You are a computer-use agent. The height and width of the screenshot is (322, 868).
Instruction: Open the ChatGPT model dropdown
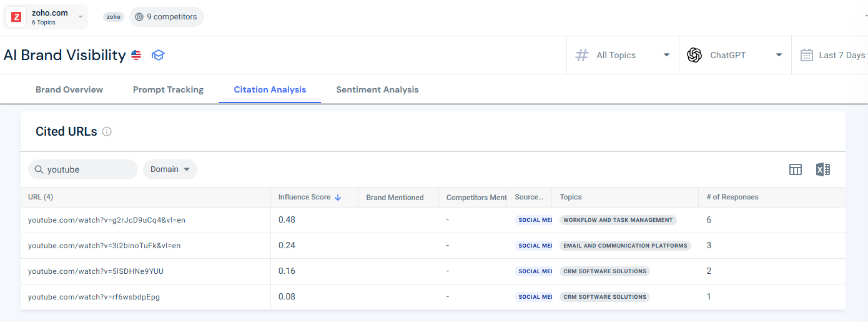pyautogui.click(x=735, y=55)
